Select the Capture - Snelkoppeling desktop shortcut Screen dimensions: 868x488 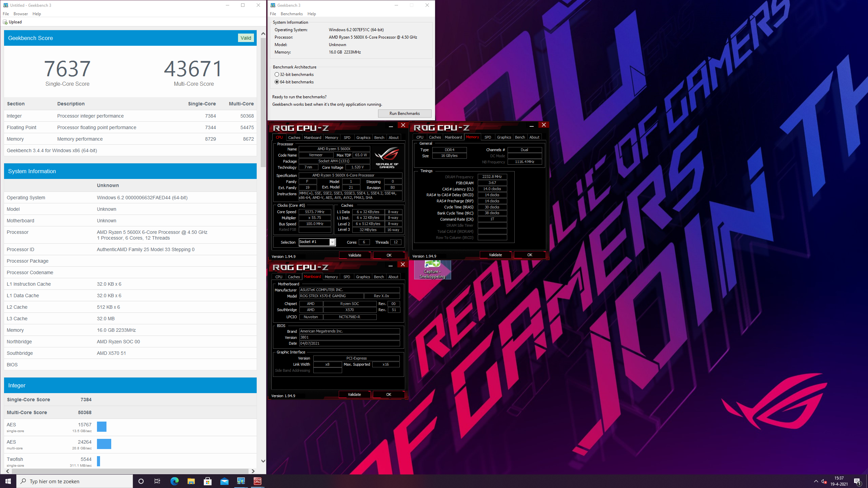tap(432, 270)
